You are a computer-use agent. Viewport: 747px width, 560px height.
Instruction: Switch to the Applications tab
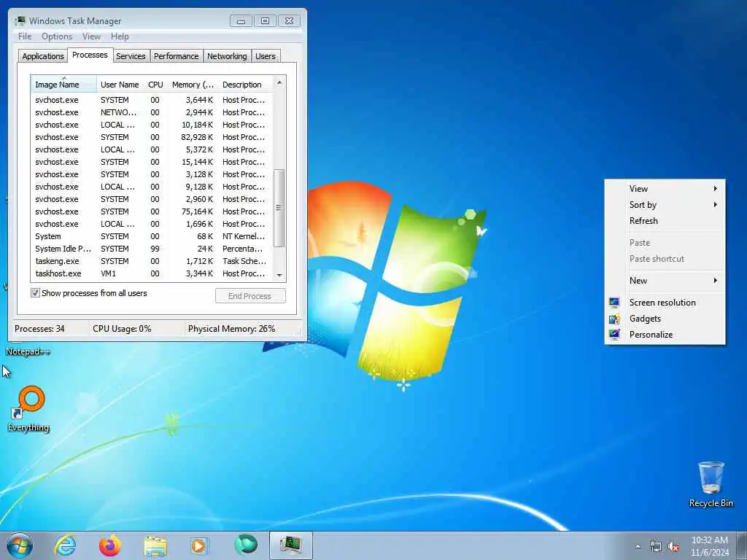43,56
